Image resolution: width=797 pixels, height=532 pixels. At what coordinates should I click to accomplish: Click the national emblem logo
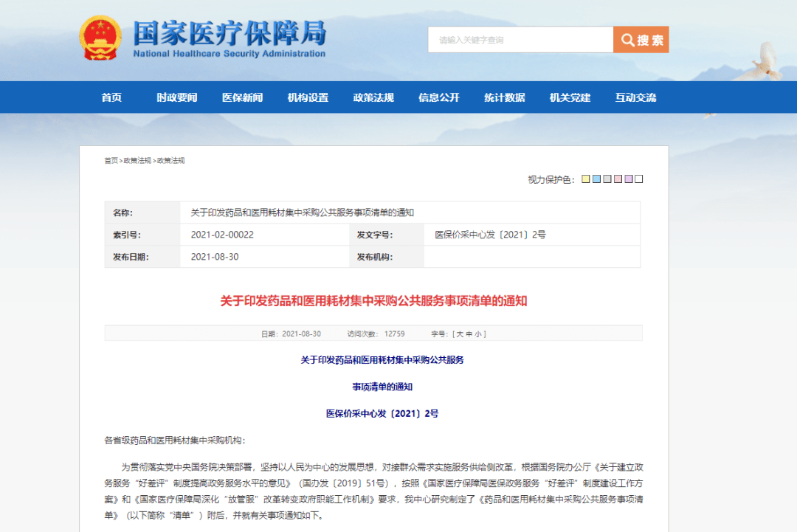pos(100,38)
